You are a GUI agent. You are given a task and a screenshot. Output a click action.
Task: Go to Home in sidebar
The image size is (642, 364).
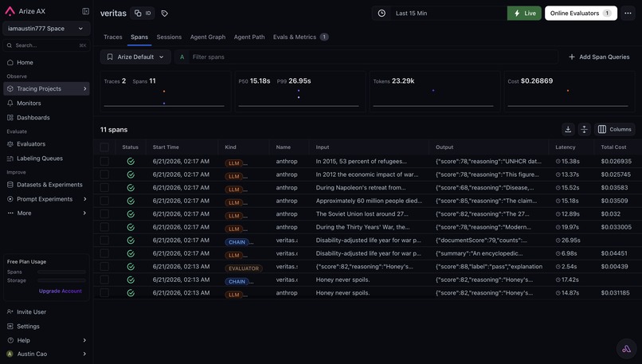click(25, 63)
